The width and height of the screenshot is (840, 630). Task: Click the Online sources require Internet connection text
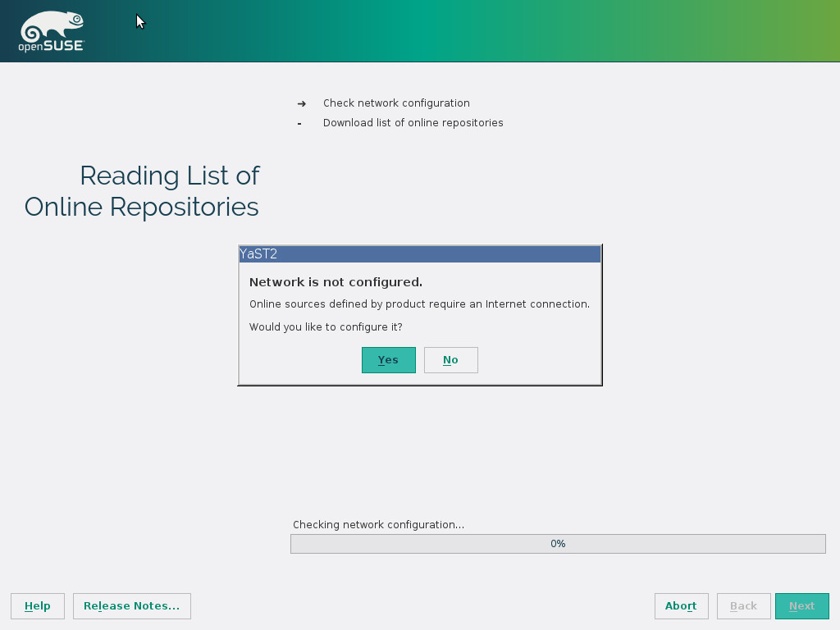tap(419, 304)
